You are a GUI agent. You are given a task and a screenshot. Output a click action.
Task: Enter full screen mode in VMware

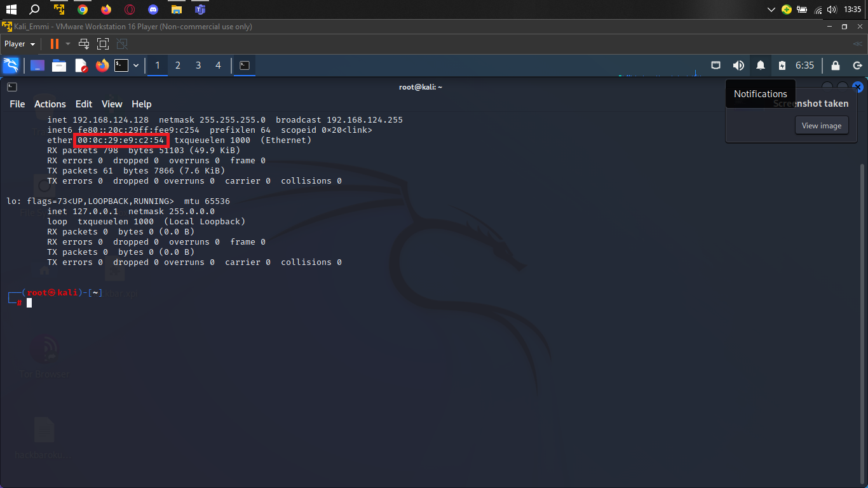coord(103,44)
